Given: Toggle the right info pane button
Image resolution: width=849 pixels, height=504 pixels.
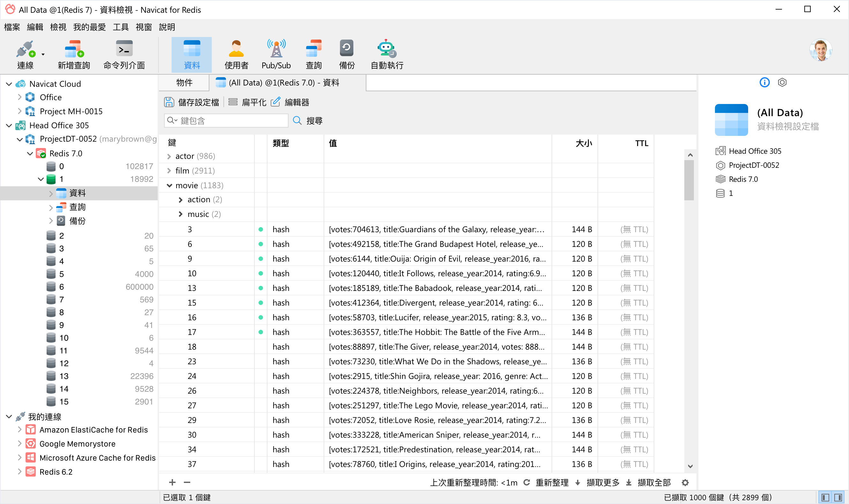Looking at the screenshot, I should coord(838,498).
